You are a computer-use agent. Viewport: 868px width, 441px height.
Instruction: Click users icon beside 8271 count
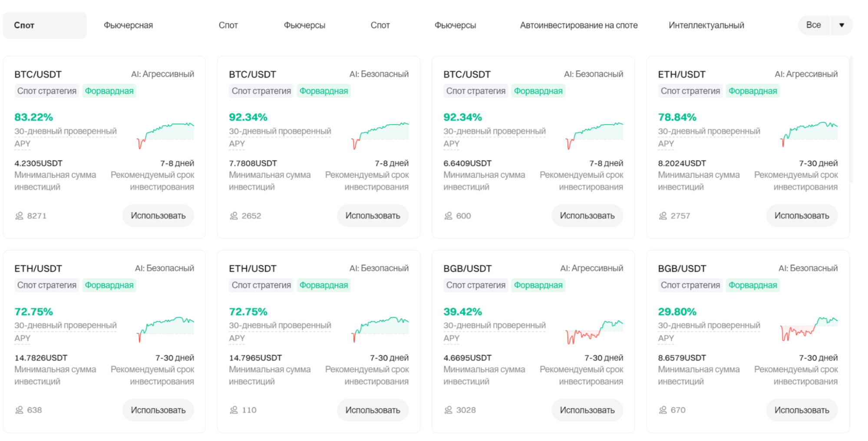pos(19,216)
